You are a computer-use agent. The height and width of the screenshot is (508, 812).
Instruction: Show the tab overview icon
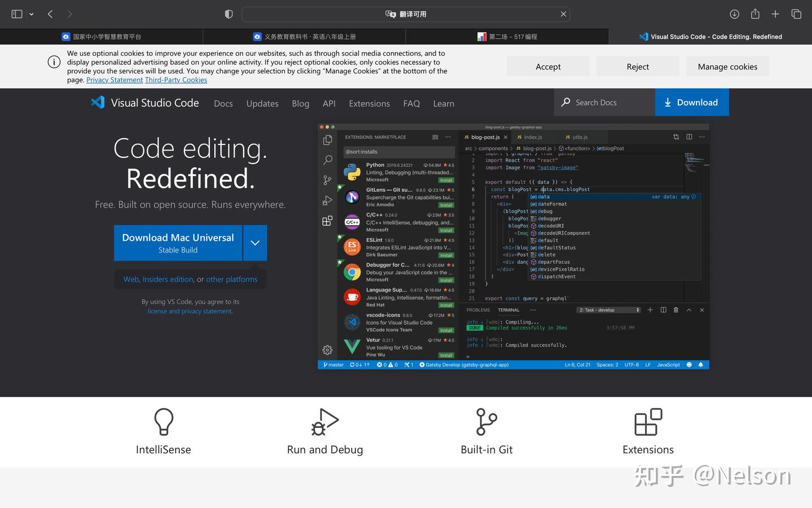pos(796,14)
